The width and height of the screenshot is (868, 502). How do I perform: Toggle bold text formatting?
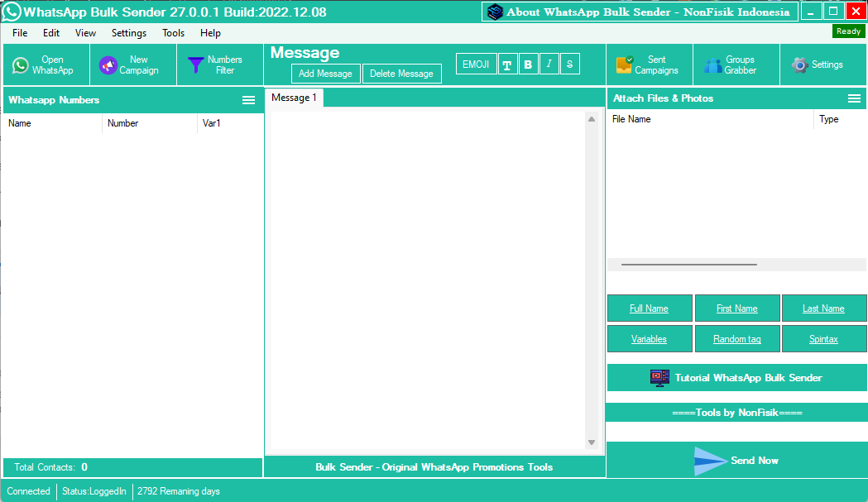point(528,65)
